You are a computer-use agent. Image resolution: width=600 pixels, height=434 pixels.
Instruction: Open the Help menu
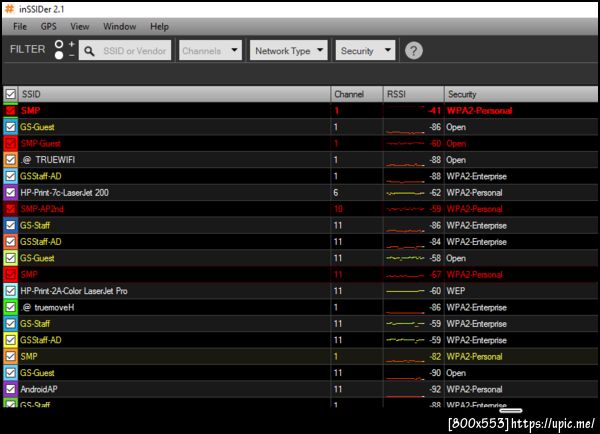[x=159, y=26]
